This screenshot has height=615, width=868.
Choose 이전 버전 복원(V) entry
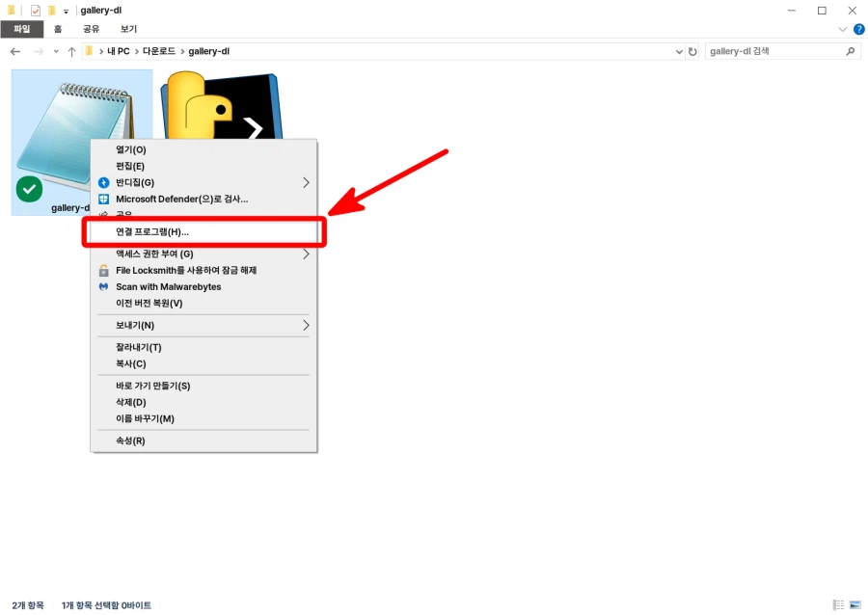tap(203, 304)
